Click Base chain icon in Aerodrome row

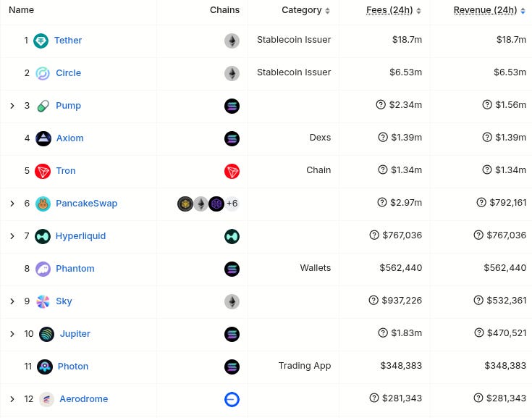click(232, 399)
